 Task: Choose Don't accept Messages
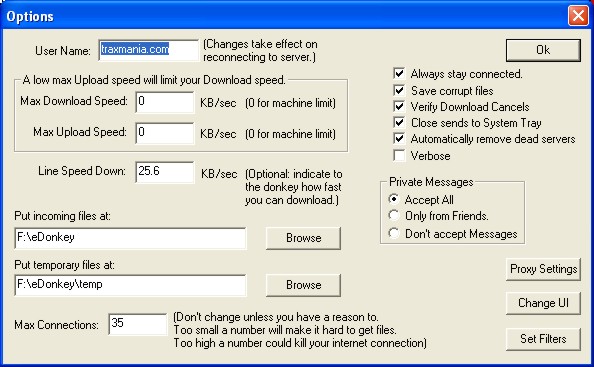(394, 233)
